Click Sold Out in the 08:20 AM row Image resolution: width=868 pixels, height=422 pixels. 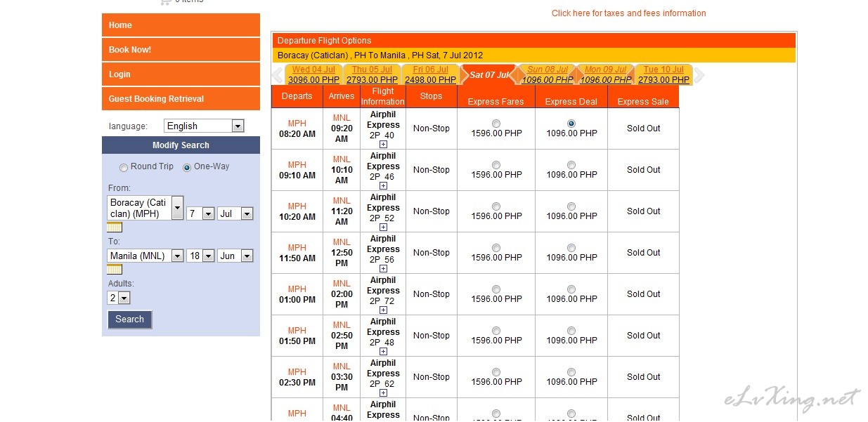point(644,128)
